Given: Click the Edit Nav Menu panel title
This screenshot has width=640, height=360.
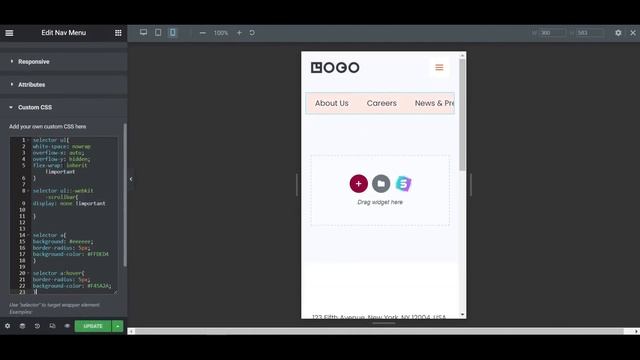Looking at the screenshot, I should pos(64,33).
